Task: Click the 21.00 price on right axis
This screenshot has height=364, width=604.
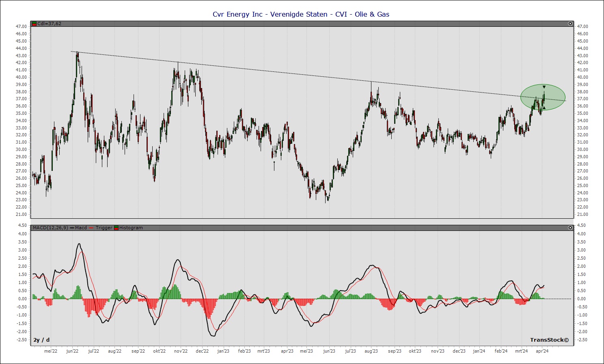Action: tap(582, 215)
